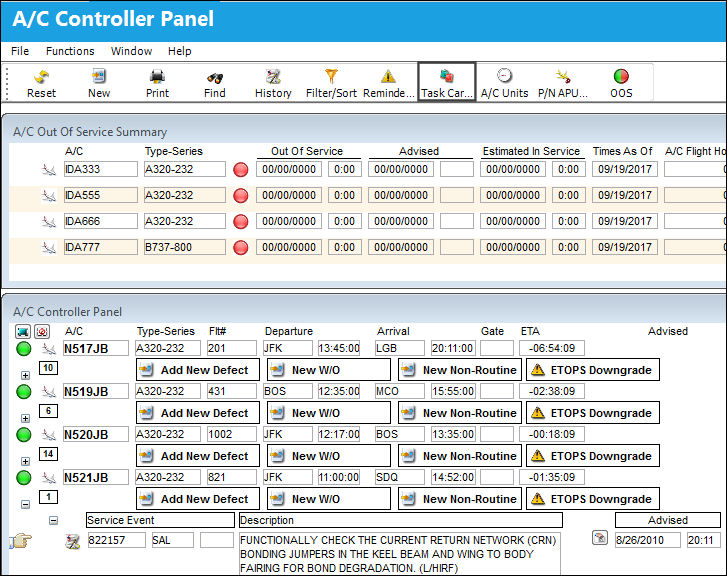Click the ETA field -06:54:09
The height and width of the screenshot is (576, 727).
point(552,348)
